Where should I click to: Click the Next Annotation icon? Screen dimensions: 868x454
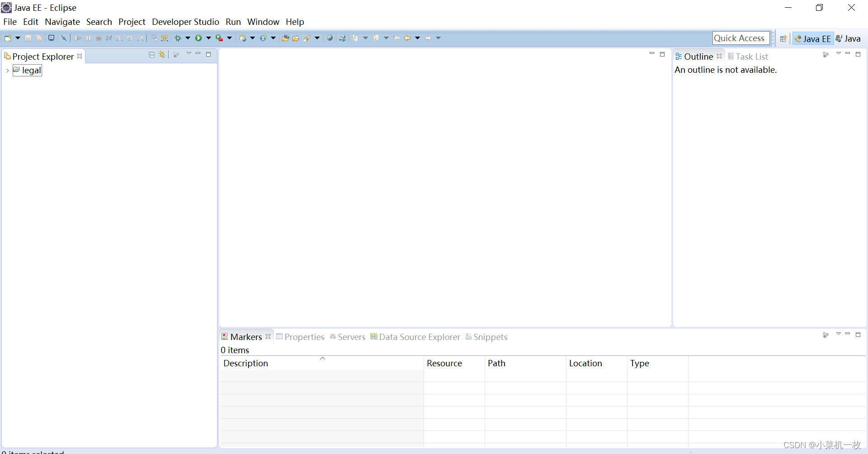(355, 38)
